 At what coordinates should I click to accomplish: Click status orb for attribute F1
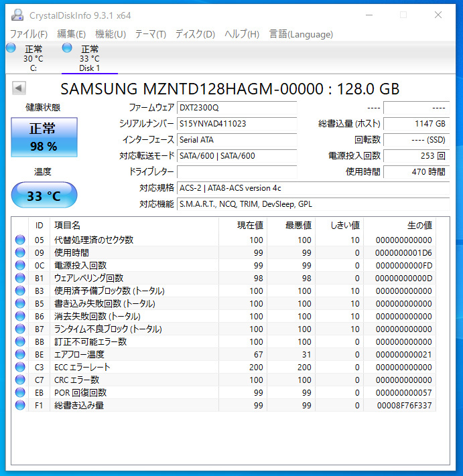click(20, 405)
